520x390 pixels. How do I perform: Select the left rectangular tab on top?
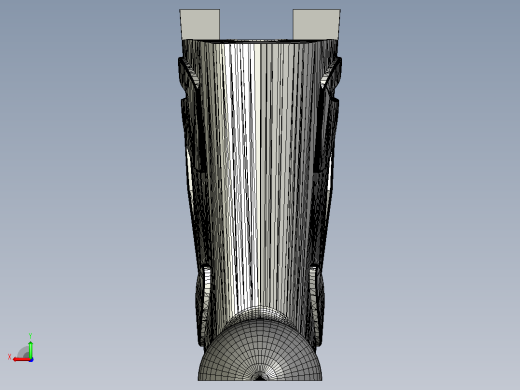pyautogui.click(x=200, y=24)
